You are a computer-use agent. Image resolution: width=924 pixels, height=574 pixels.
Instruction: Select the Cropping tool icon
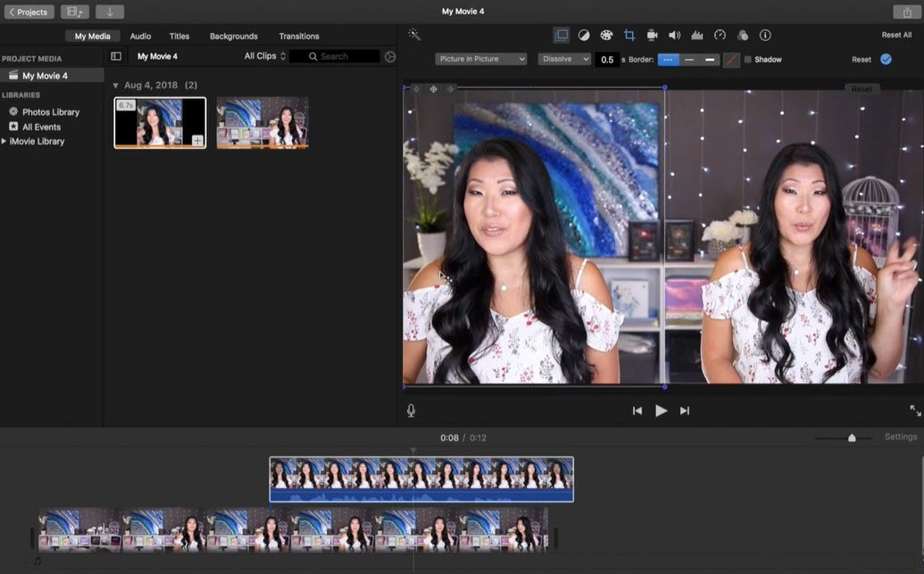pyautogui.click(x=629, y=36)
